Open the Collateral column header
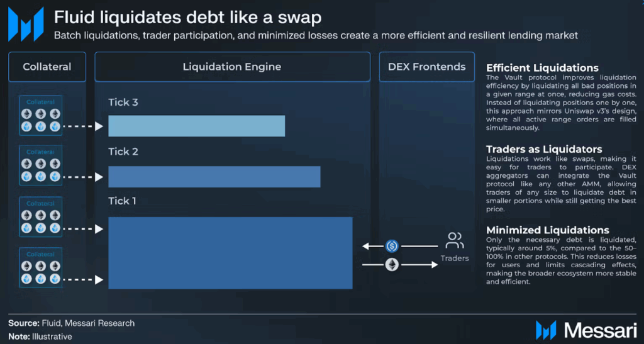This screenshot has width=644, height=344. tap(47, 67)
